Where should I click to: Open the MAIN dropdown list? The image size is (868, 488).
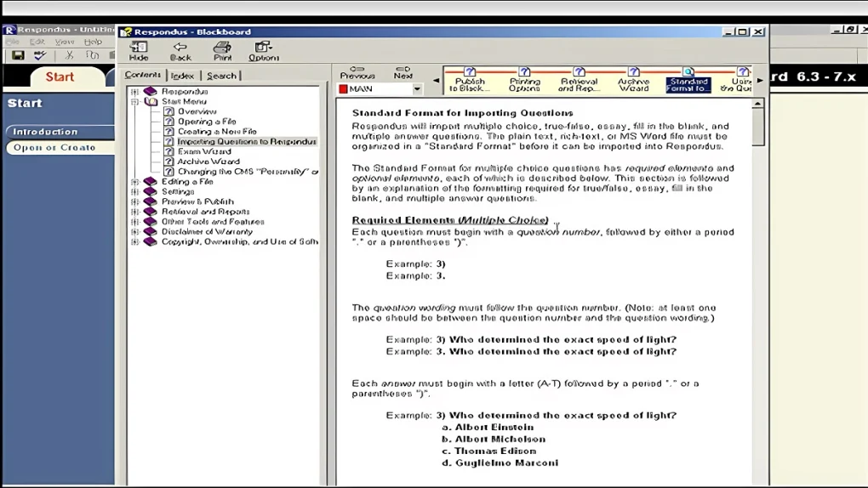(x=417, y=89)
